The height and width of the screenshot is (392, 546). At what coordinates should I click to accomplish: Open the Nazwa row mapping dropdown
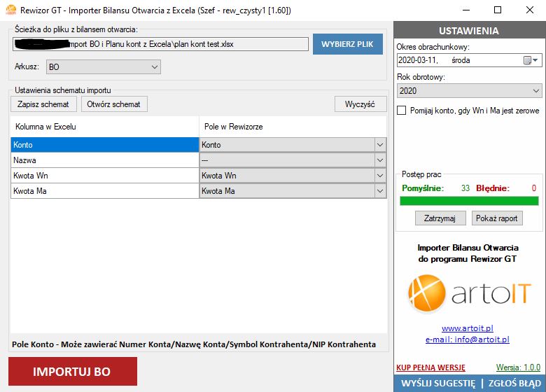(x=380, y=160)
